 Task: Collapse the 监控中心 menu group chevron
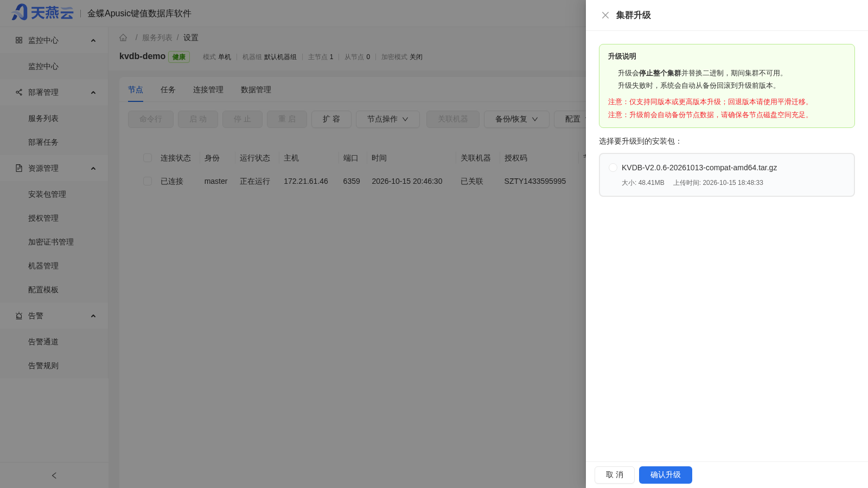point(93,41)
